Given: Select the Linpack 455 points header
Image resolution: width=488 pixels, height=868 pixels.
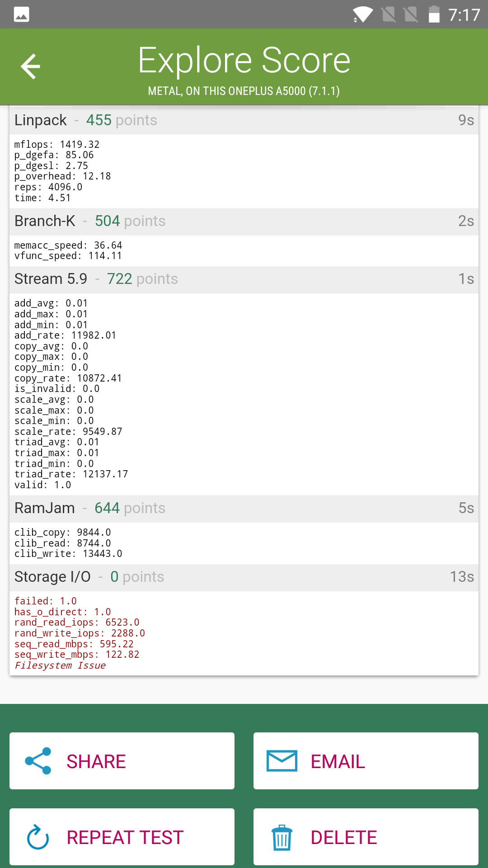Looking at the screenshot, I should 244,120.
